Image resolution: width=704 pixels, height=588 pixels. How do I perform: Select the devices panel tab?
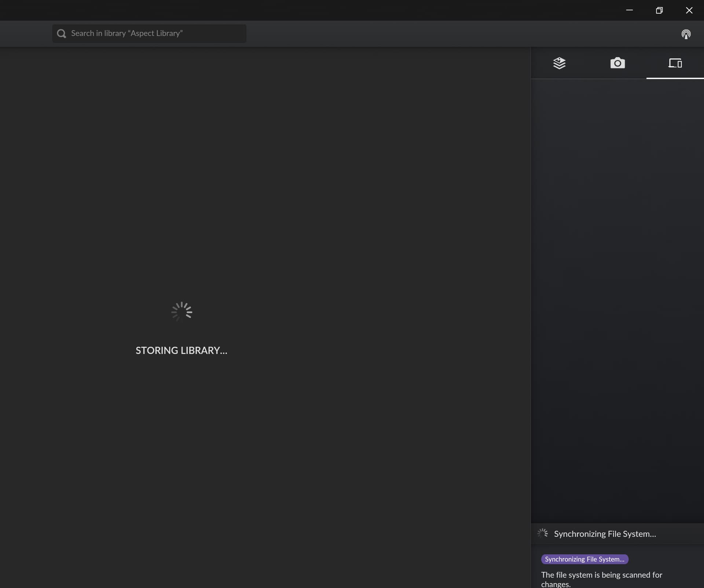[675, 63]
